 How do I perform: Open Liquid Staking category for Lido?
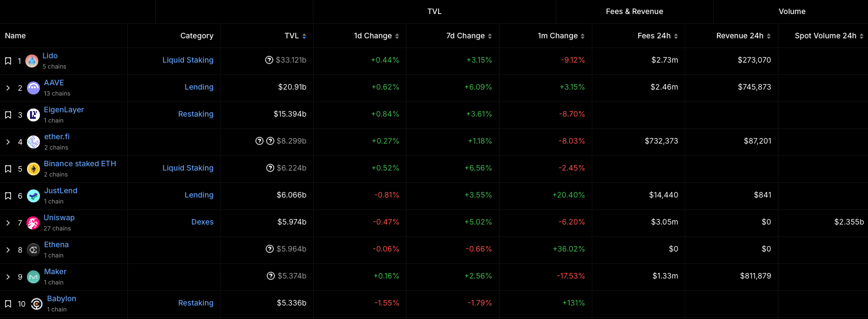click(x=188, y=60)
